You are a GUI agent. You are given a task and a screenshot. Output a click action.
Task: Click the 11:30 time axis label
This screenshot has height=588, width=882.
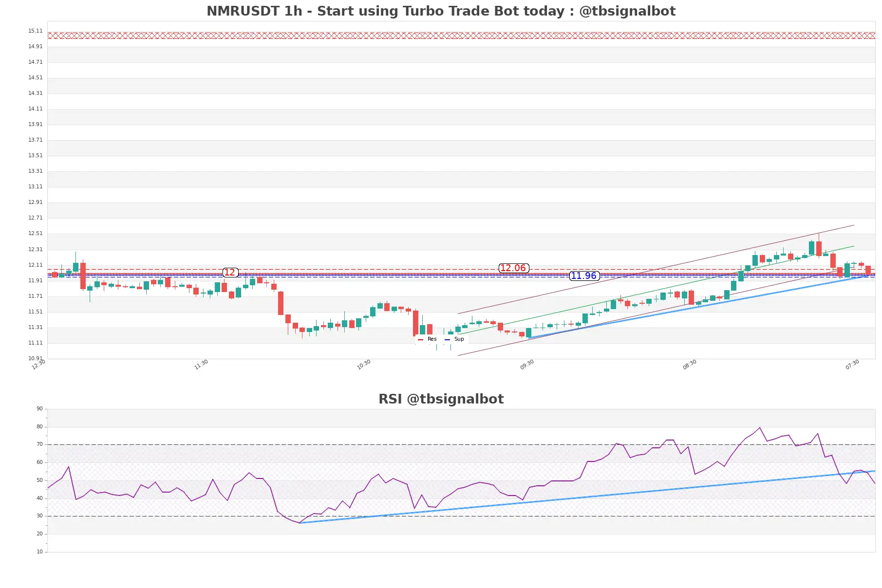201,365
